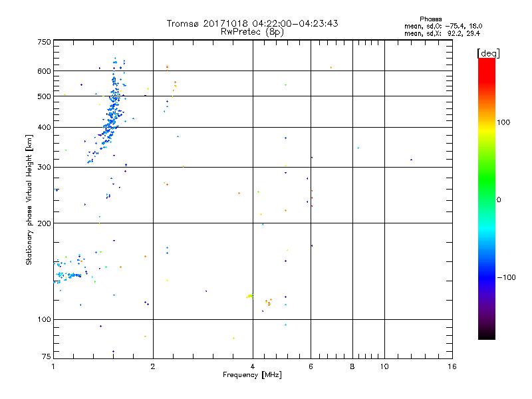This screenshot has height=399, width=532.
Task: Click the y-axis tick label '200'
Action: 44,223
